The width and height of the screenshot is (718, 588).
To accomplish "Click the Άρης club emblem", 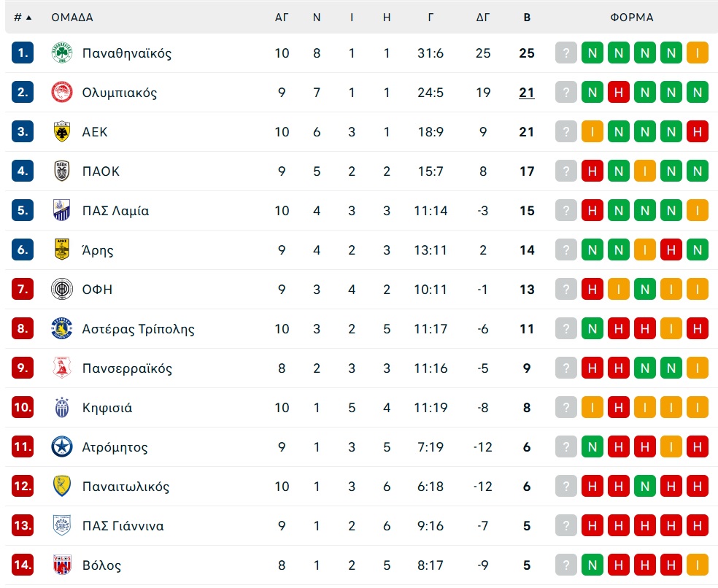I will point(62,250).
